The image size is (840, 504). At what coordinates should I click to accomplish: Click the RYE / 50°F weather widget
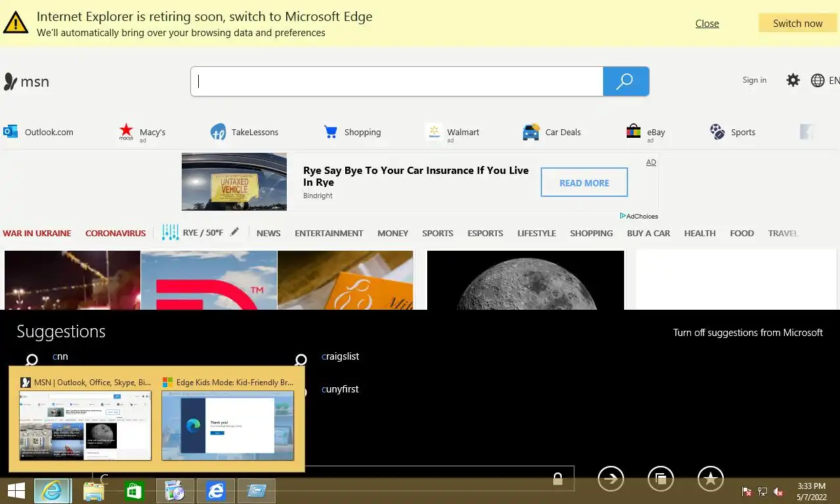coord(193,232)
